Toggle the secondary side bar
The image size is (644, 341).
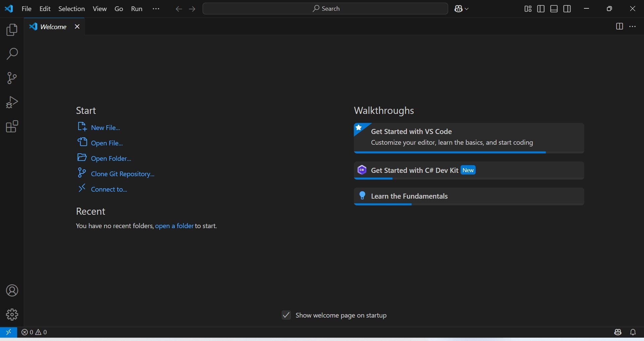pyautogui.click(x=567, y=9)
